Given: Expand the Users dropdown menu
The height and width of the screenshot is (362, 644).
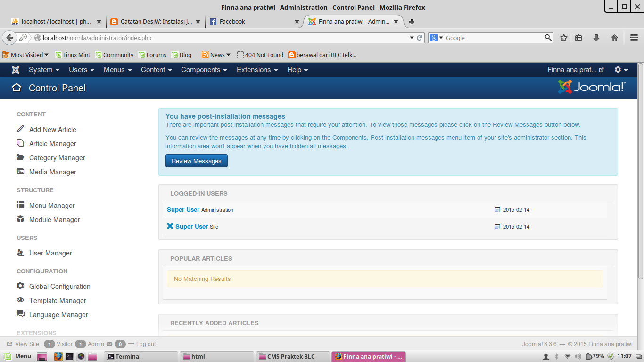Looking at the screenshot, I should click(82, 70).
